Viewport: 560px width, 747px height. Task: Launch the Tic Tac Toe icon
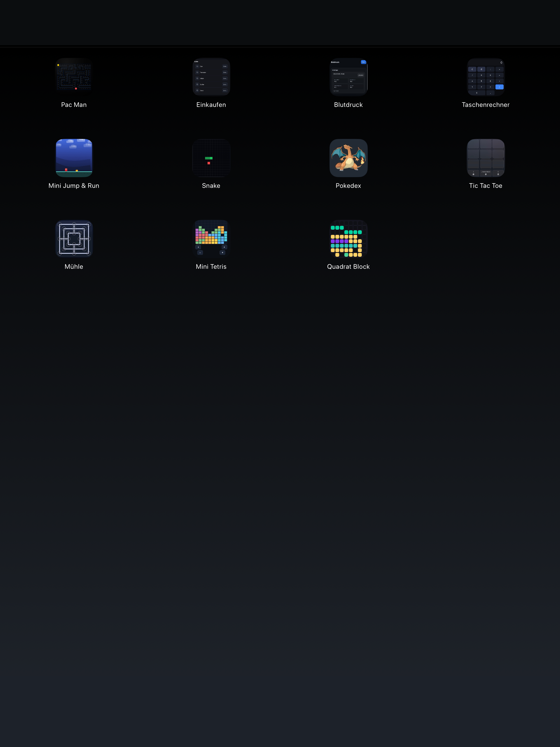click(x=486, y=158)
